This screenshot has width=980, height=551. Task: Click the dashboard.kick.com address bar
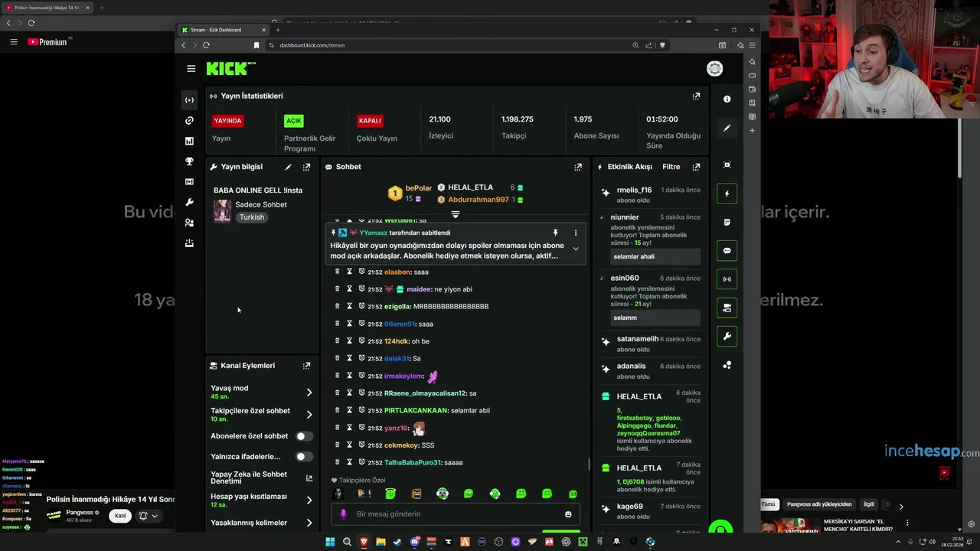click(312, 45)
